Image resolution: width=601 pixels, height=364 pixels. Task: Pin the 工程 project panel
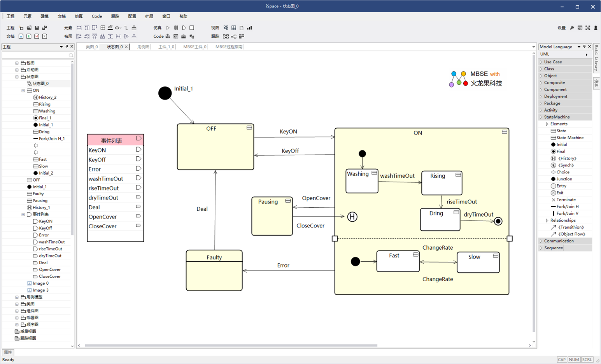67,47
